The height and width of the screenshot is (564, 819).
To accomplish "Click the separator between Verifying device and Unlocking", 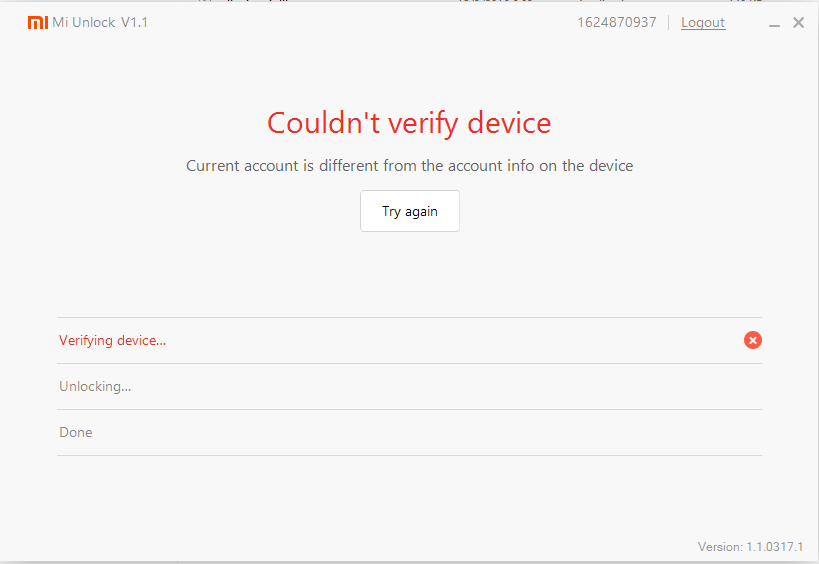I will (409, 364).
